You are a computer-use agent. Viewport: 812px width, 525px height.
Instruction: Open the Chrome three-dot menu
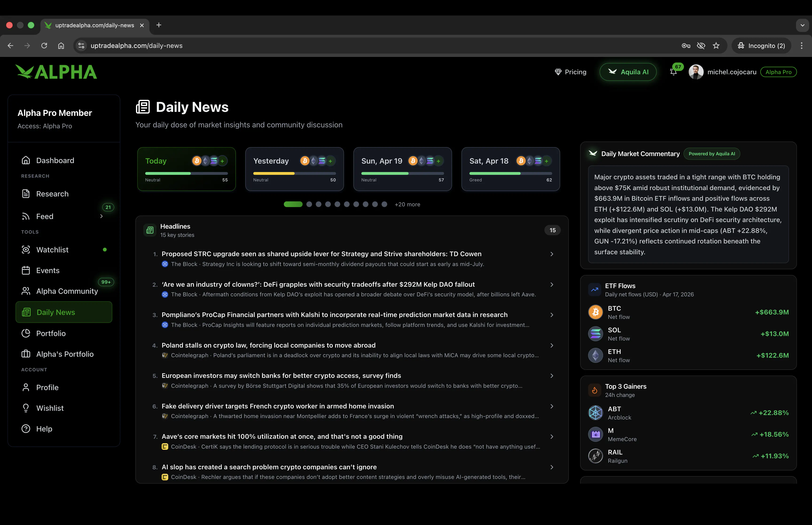tap(801, 46)
